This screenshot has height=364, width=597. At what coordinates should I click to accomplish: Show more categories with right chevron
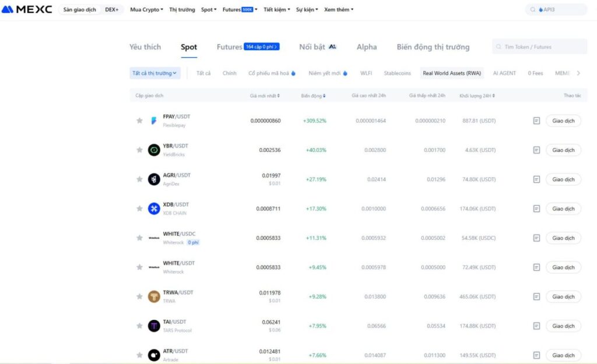[578, 73]
